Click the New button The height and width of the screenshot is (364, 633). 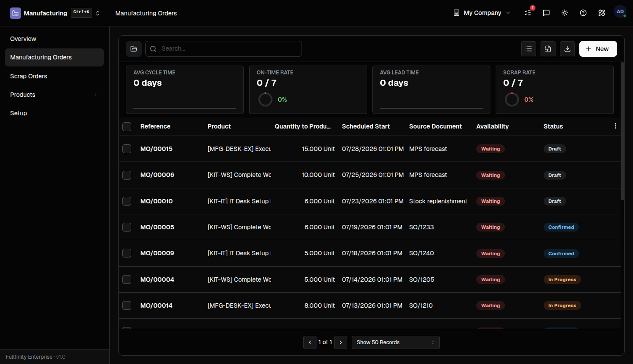click(x=598, y=49)
